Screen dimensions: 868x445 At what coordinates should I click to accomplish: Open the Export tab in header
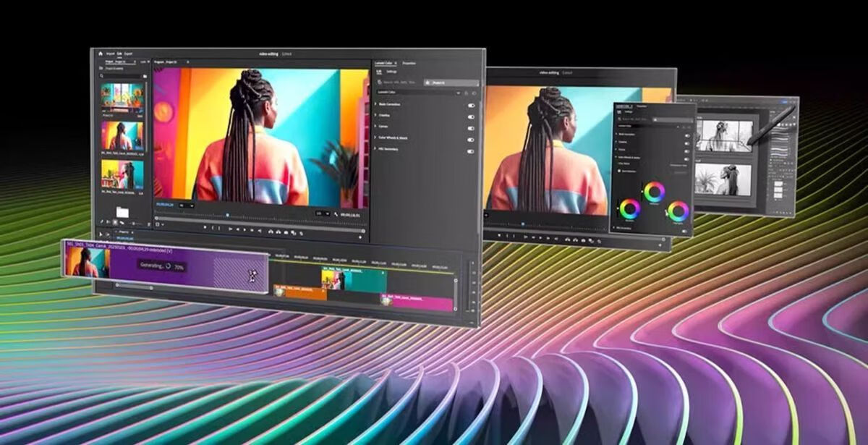pos(128,54)
